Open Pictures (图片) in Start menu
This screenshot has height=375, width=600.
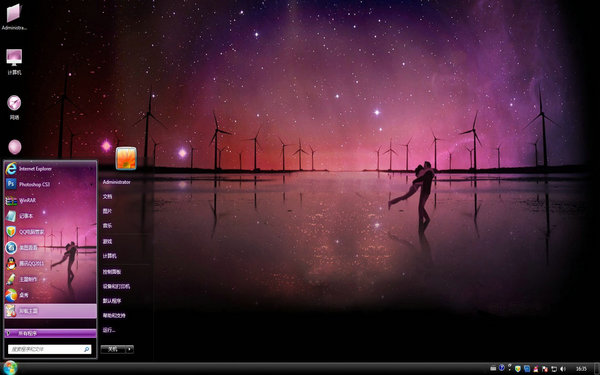[107, 211]
